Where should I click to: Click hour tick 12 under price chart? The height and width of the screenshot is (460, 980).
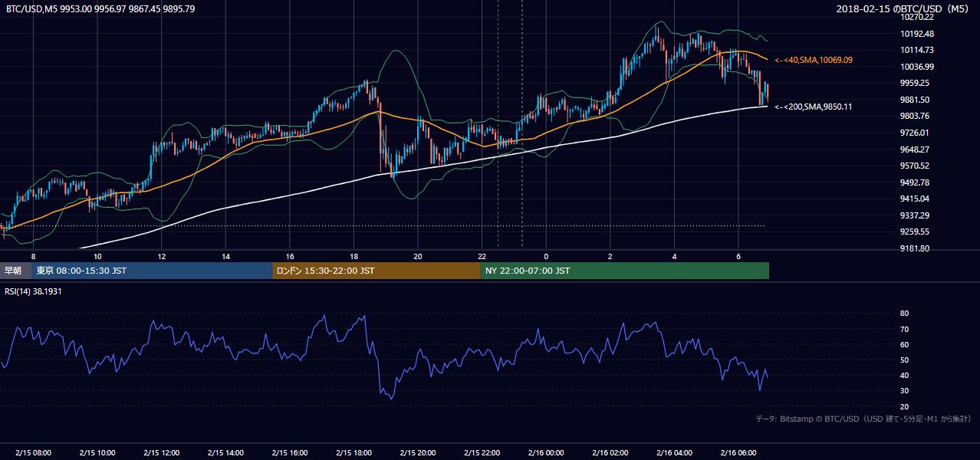pyautogui.click(x=162, y=256)
